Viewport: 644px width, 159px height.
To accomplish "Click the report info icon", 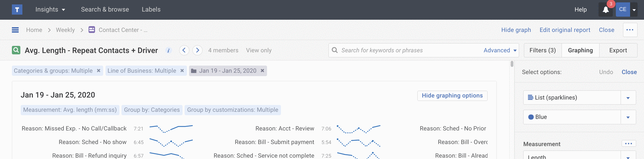I will point(168,51).
